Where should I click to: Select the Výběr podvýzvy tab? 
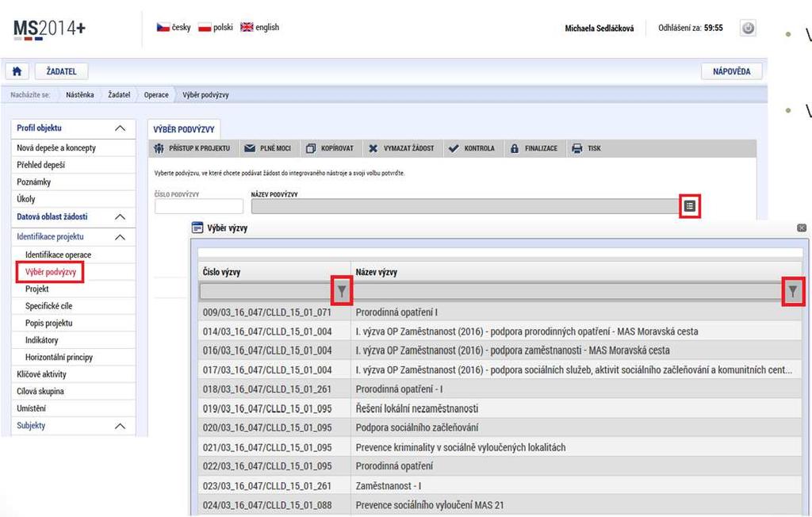point(184,129)
